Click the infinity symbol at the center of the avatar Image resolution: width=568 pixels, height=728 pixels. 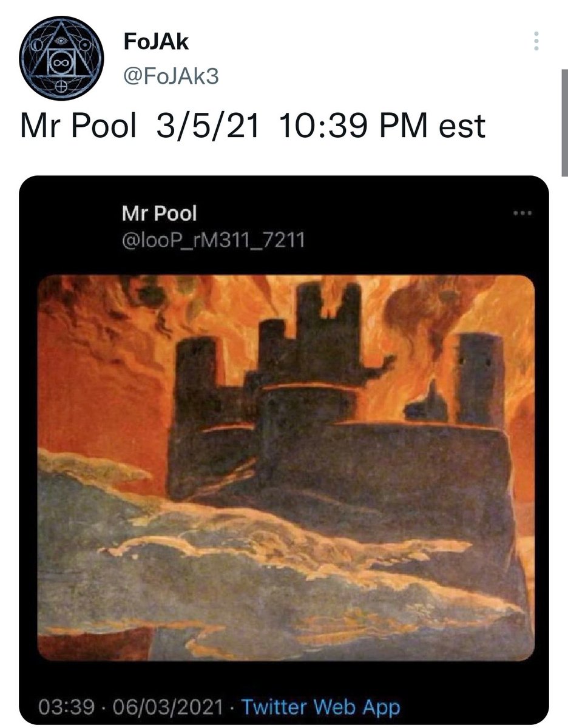tap(61, 63)
